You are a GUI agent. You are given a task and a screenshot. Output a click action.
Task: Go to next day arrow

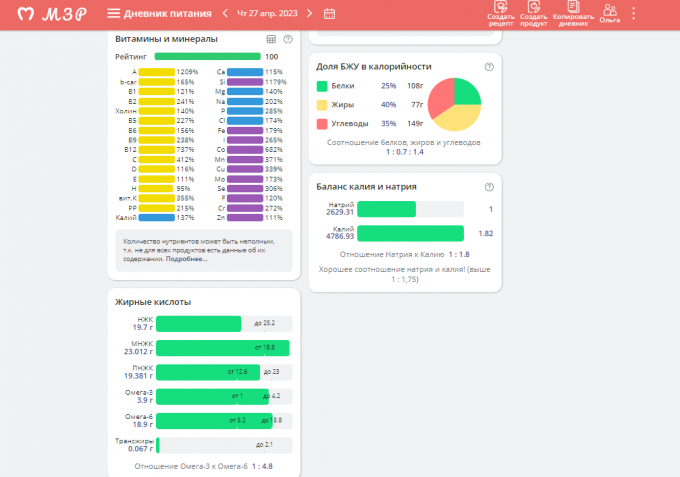(309, 14)
